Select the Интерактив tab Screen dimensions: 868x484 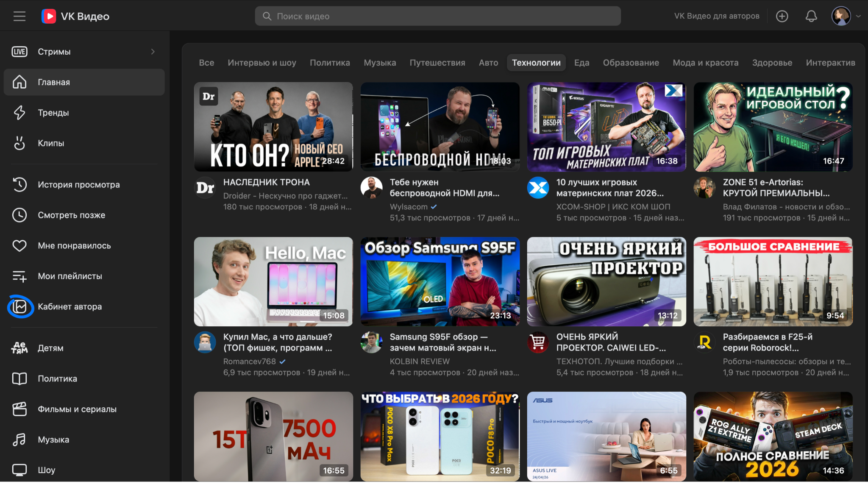[831, 63]
